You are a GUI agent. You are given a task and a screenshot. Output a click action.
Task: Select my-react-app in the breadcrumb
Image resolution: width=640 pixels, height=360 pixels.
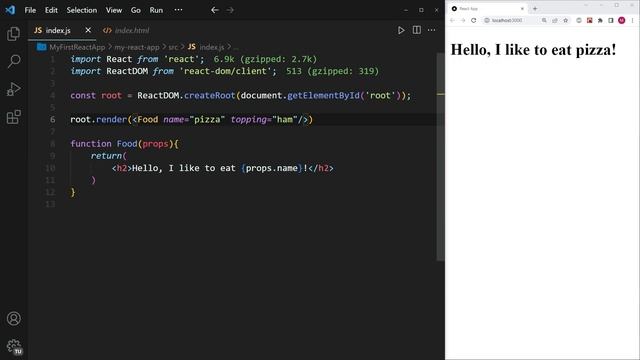[137, 47]
